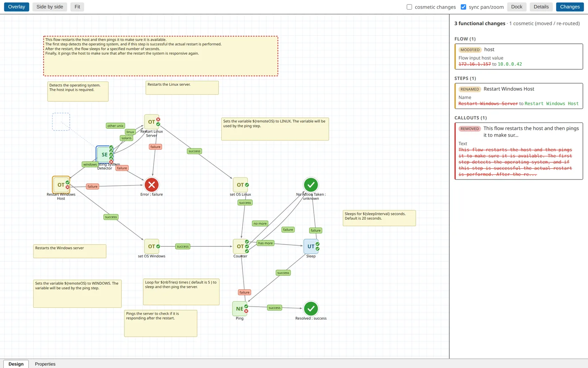Select the Ping NE node icon

[239, 309]
